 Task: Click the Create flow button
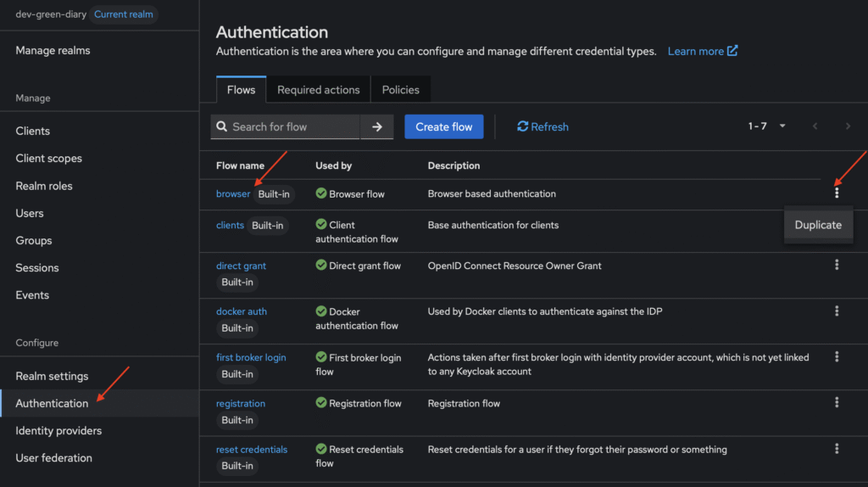444,126
